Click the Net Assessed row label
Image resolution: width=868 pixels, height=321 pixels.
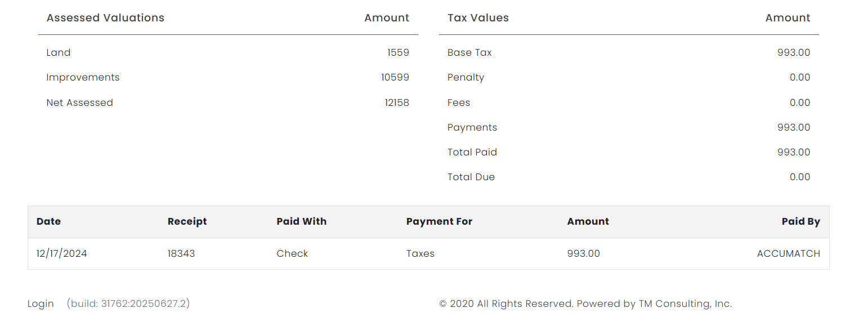pos(79,102)
